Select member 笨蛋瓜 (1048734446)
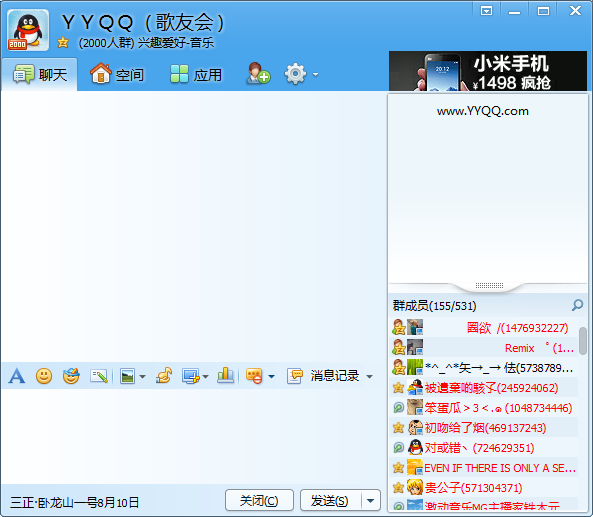 [484, 408]
